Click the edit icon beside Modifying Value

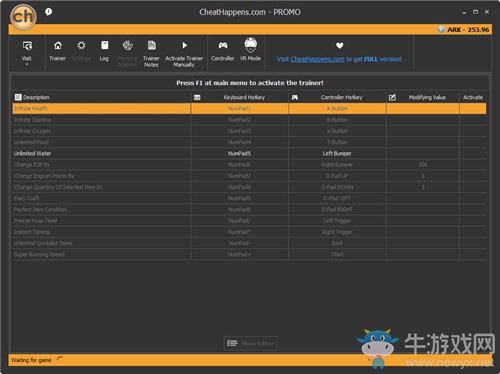tap(392, 97)
